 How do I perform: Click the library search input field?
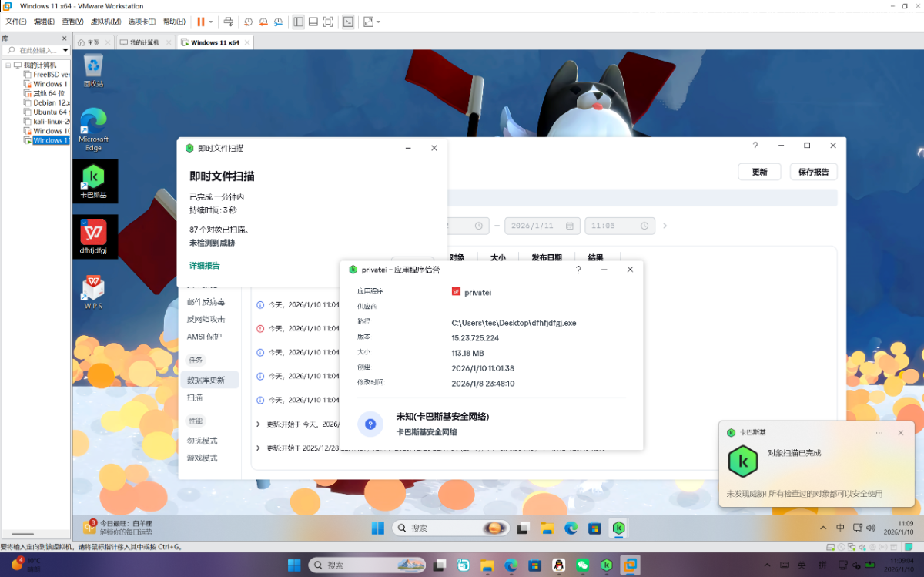tap(32, 50)
